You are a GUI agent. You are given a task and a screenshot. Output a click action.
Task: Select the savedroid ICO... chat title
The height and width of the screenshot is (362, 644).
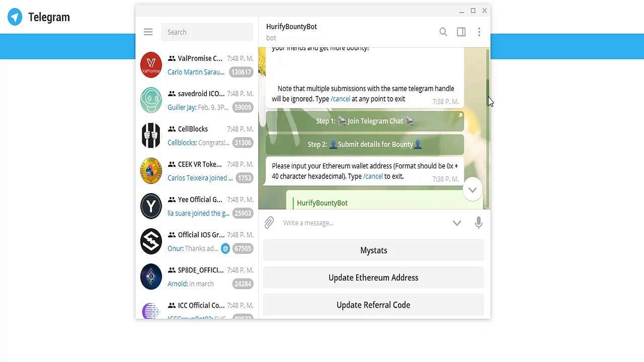[x=201, y=94]
